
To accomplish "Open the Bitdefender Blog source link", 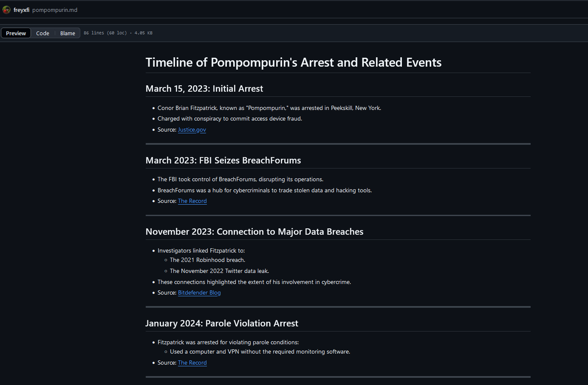I will coord(199,293).
